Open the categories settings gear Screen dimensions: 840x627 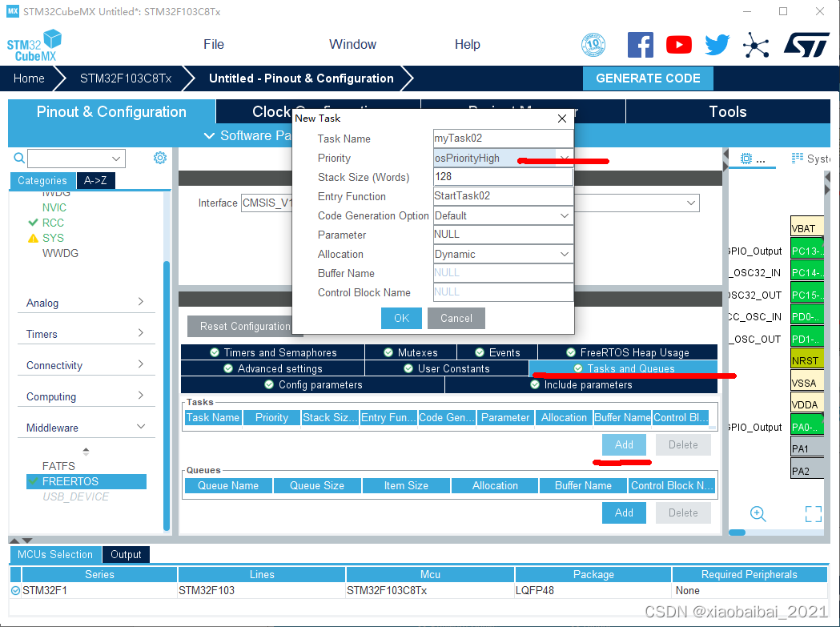coord(159,158)
